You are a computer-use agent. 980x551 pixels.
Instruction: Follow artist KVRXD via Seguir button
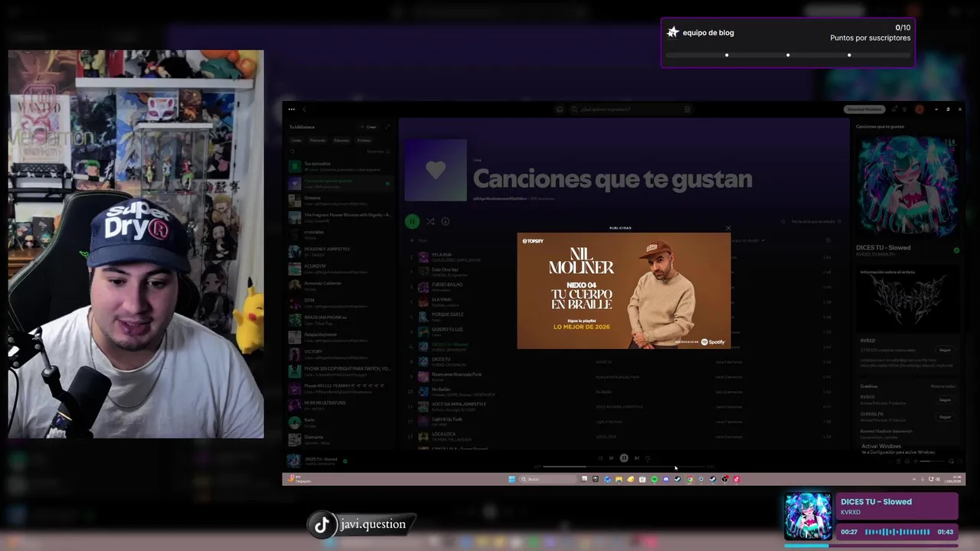point(945,350)
